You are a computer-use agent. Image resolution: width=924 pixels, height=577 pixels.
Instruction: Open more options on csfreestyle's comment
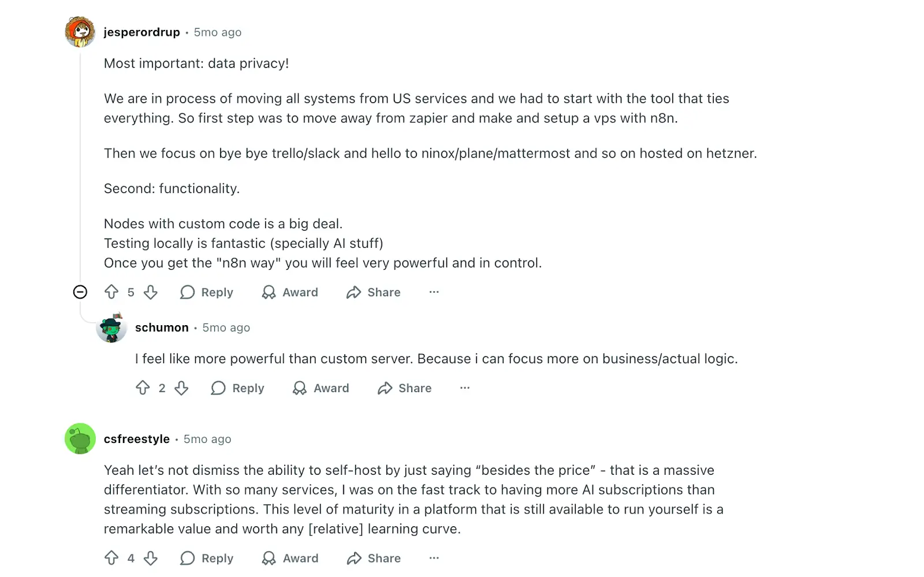pos(434,558)
